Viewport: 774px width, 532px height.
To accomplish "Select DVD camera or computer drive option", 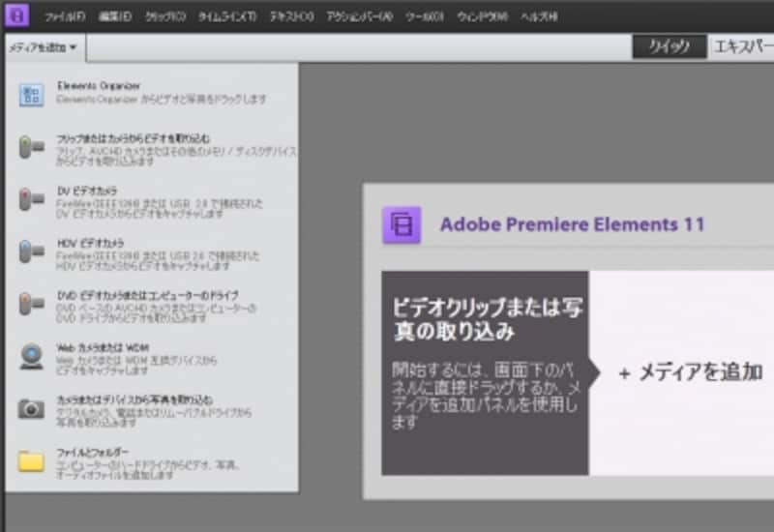I will (156, 306).
